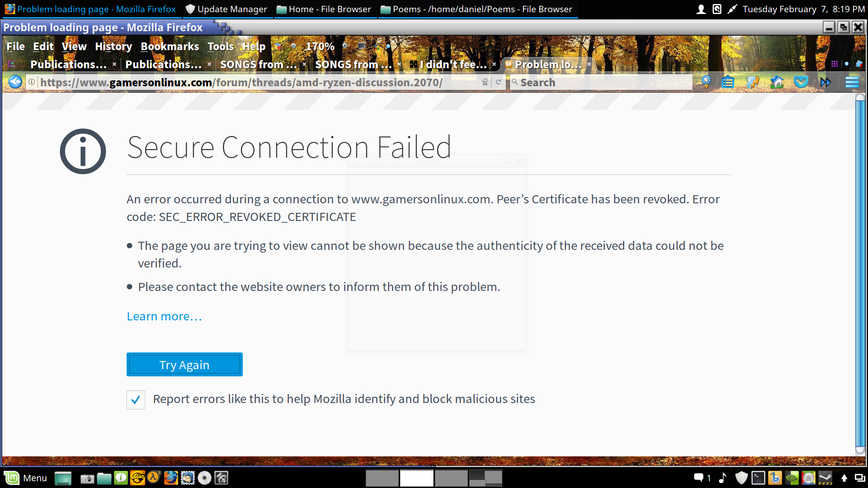
Task: Launch Thunderbird mail icon in panel
Action: tap(188, 478)
